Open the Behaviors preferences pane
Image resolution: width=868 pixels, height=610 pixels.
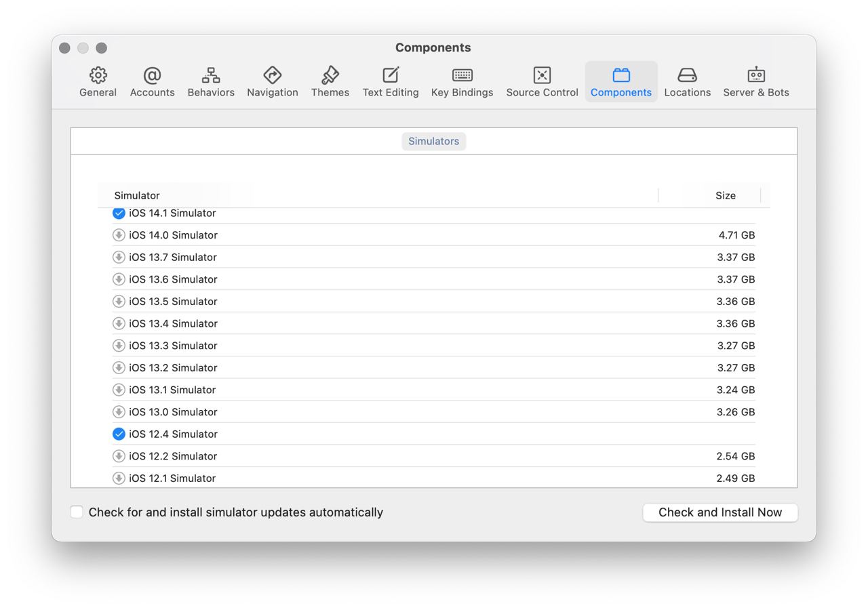211,82
